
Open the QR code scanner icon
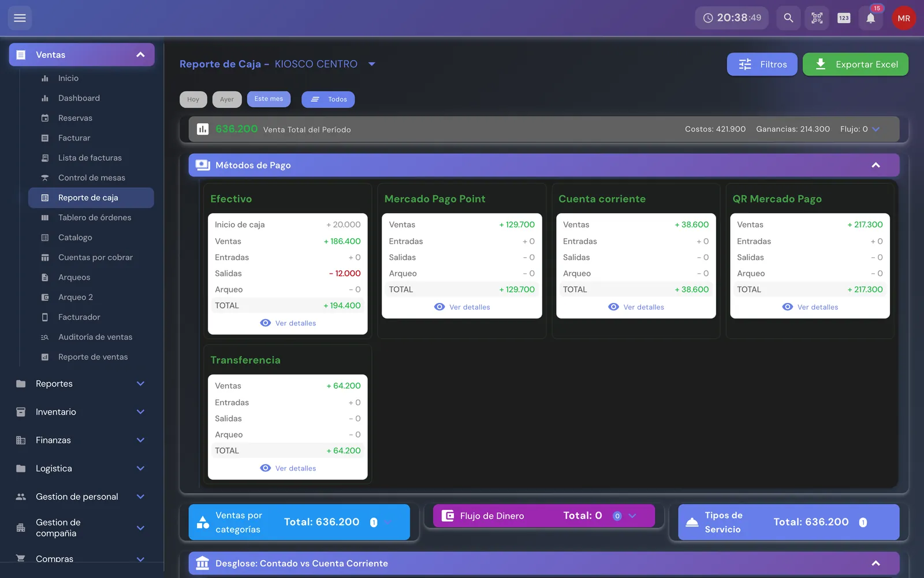click(x=817, y=18)
